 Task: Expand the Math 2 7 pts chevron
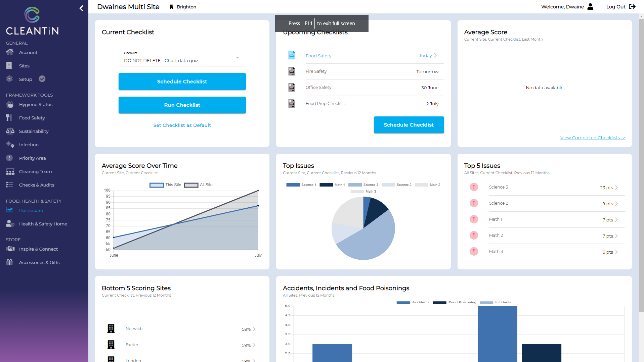[x=616, y=236]
